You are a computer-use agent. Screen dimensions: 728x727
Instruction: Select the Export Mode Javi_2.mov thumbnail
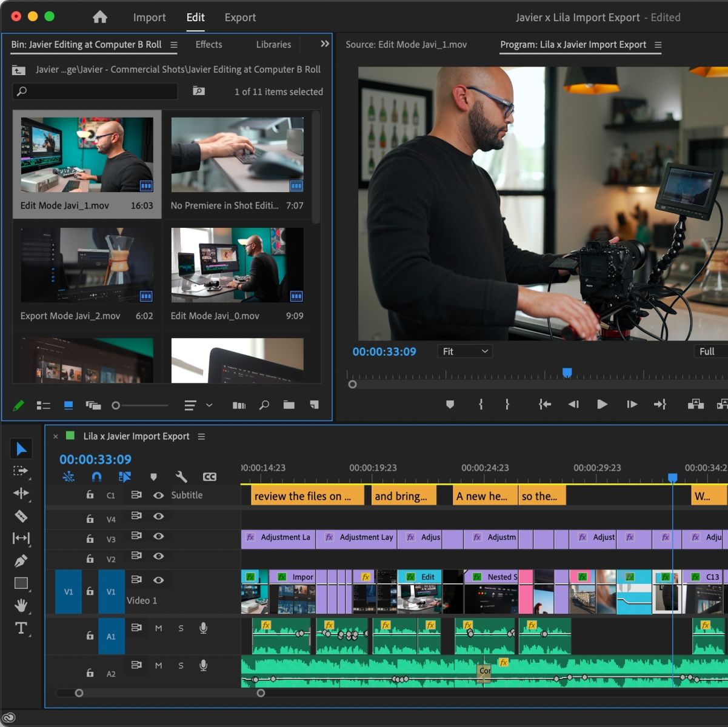pos(87,265)
